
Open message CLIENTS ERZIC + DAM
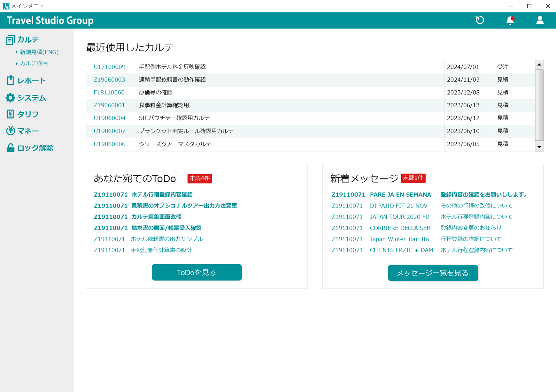(402, 250)
